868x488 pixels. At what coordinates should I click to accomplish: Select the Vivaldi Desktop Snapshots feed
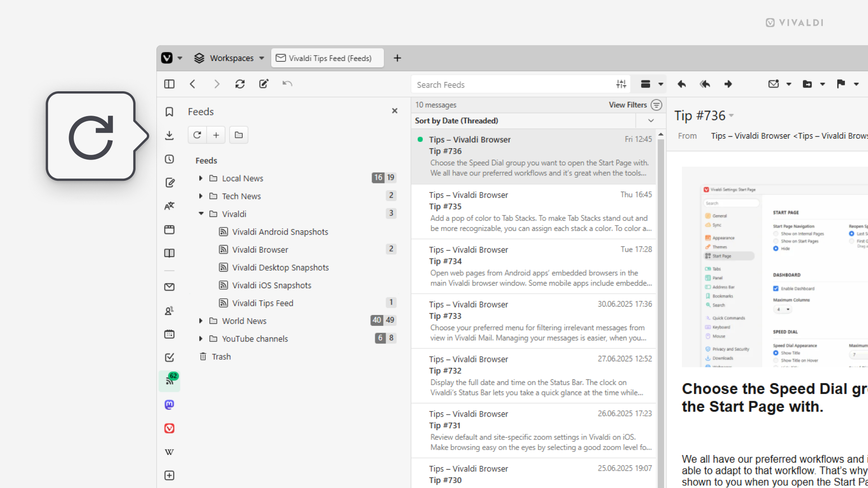tap(280, 267)
